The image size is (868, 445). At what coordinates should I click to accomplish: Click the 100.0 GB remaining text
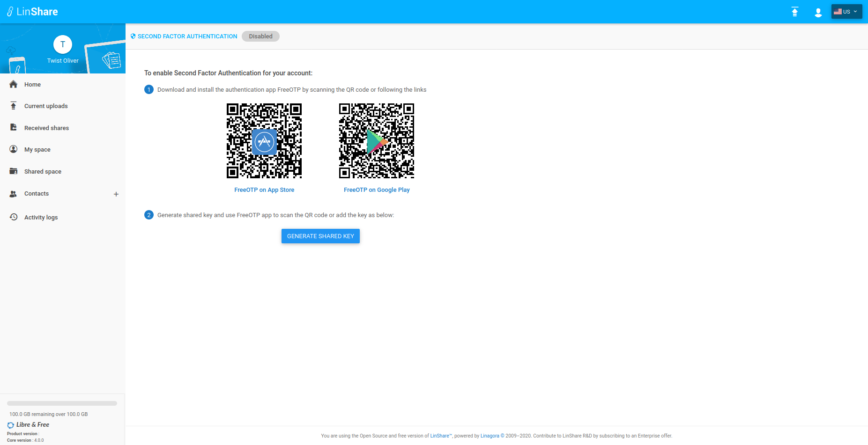(x=49, y=414)
